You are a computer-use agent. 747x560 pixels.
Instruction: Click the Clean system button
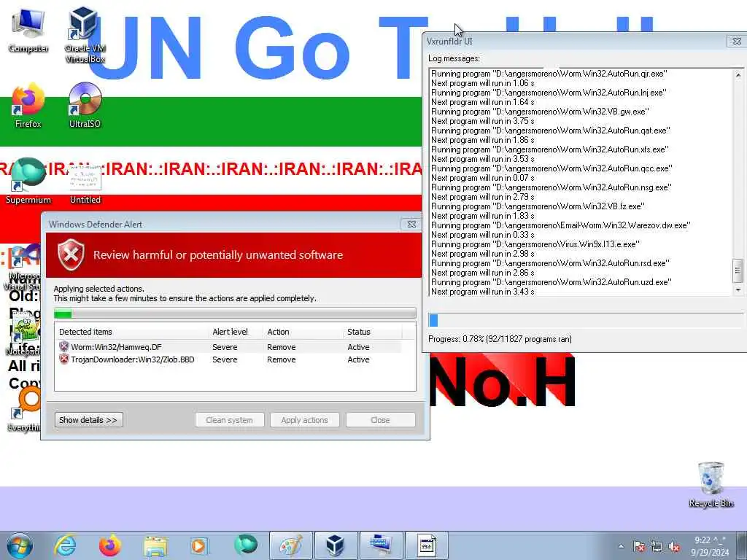[x=229, y=420]
